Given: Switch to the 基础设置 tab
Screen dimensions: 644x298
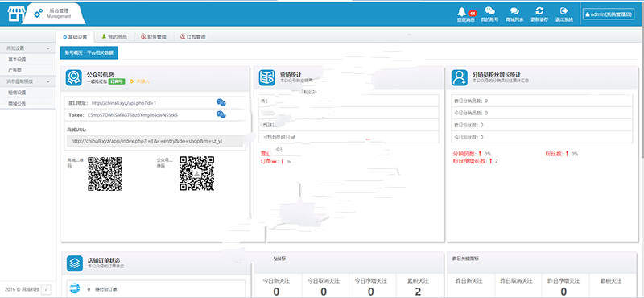Looking at the screenshot, I should click(75, 37).
